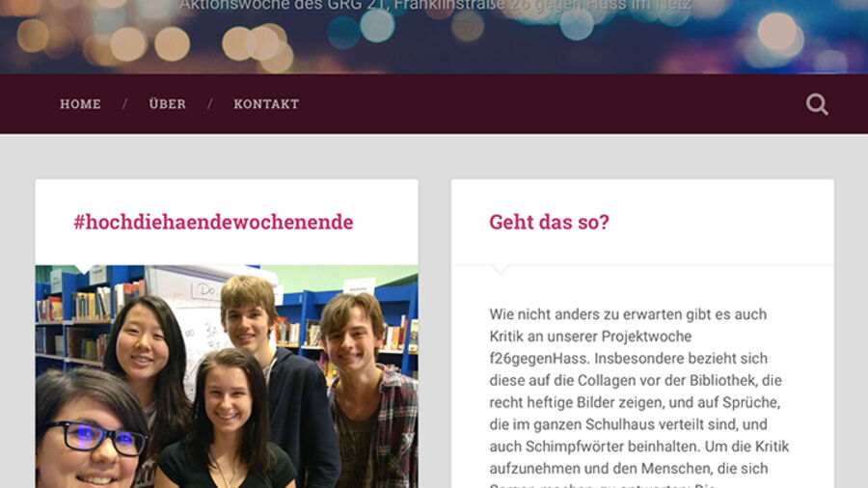This screenshot has width=868, height=488.
Task: Click the person in the plaid shirt
Action: tap(366, 390)
